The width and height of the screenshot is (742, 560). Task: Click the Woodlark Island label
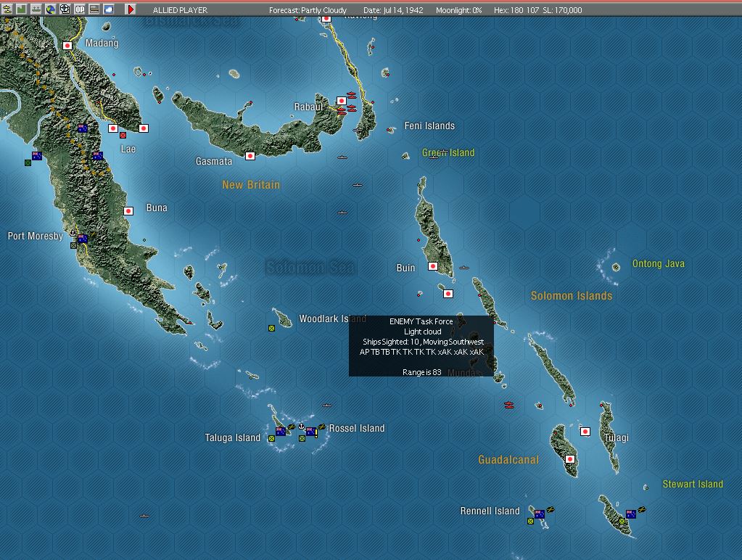[333, 318]
